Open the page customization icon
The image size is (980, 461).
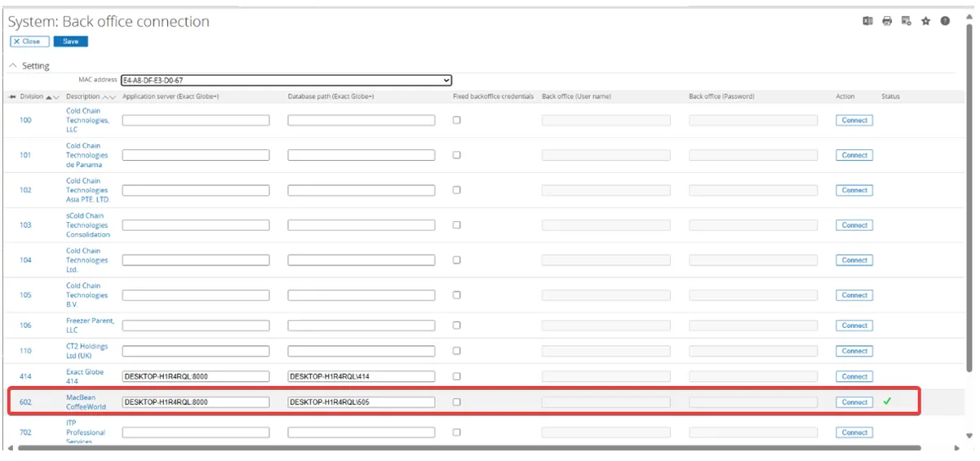click(907, 21)
